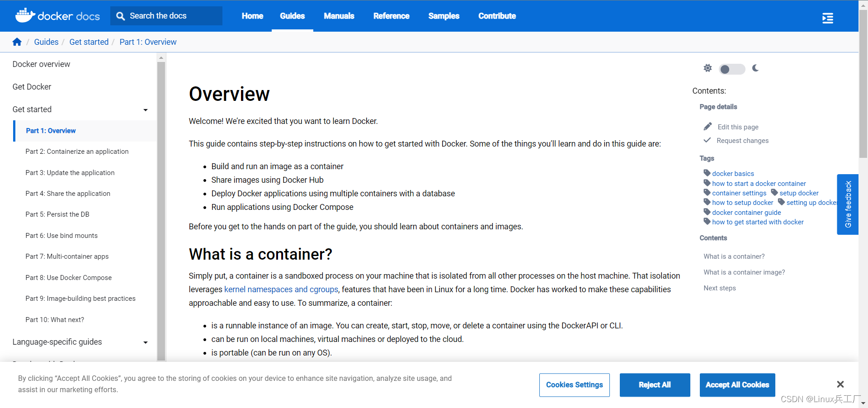The height and width of the screenshot is (408, 868).
Task: Jump to What is a container? section
Action: pyautogui.click(x=734, y=256)
